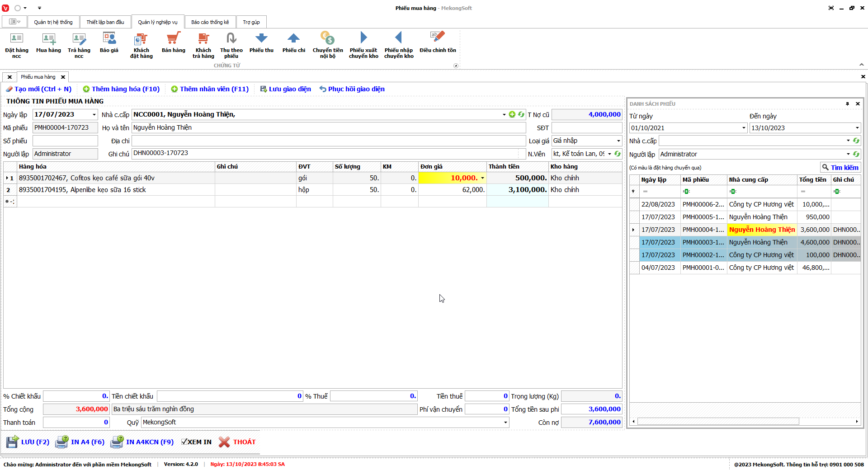Image resolution: width=868 pixels, height=470 pixels.
Task: Collapse the ribbon with the chevron arrow
Action: tap(861, 65)
